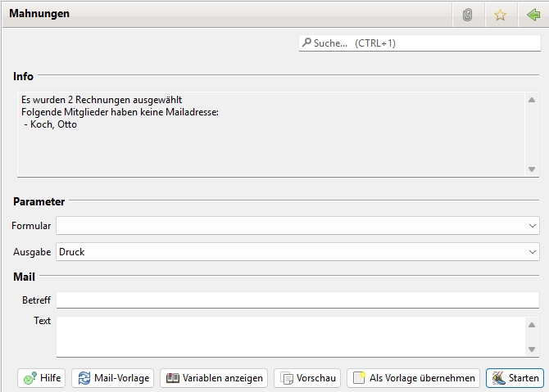Open the Vorschau preview
This screenshot has height=392, width=549.
(307, 378)
